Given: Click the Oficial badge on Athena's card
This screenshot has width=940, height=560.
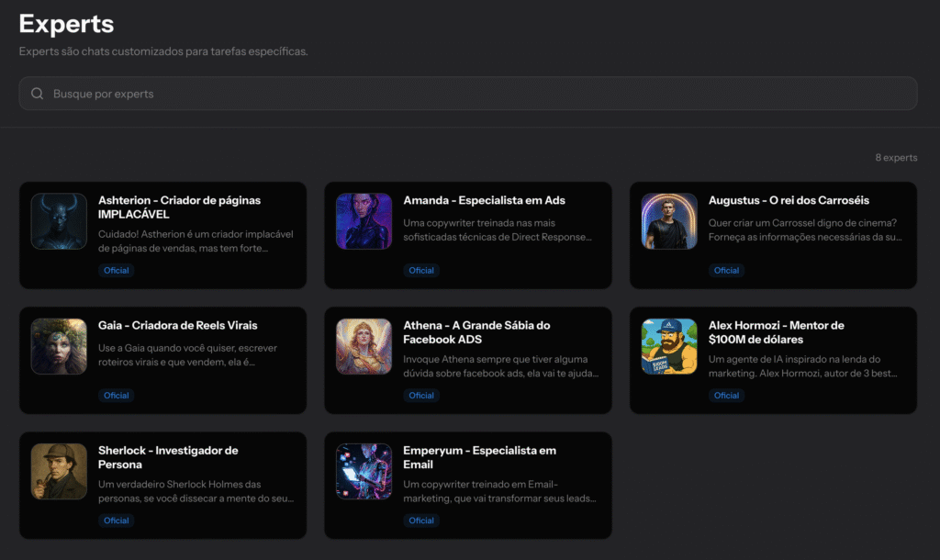Looking at the screenshot, I should 421,396.
